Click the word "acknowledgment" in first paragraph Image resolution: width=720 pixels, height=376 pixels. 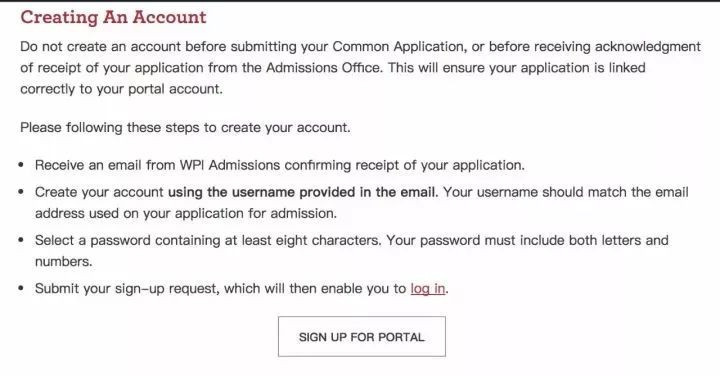point(648,47)
